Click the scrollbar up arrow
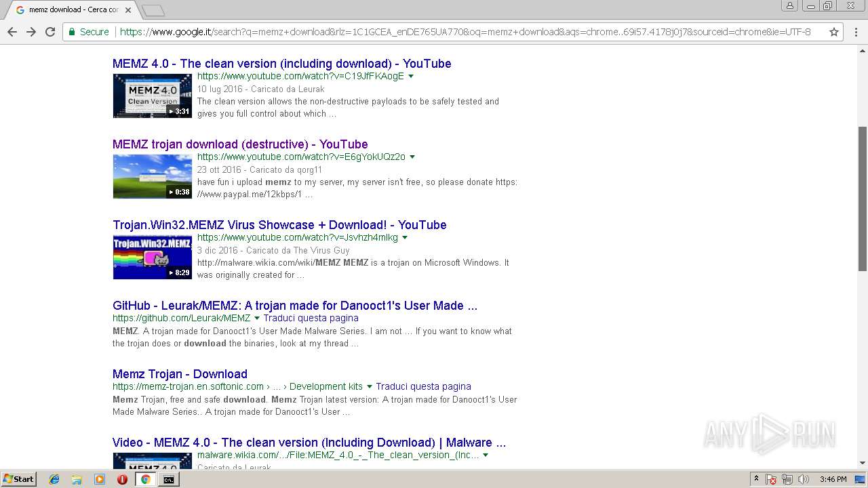This screenshot has height=488, width=868. pos(863,49)
